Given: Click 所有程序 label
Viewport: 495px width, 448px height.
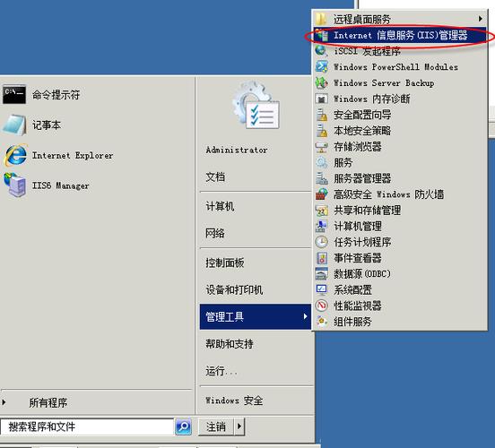Looking at the screenshot, I should pos(48,402).
